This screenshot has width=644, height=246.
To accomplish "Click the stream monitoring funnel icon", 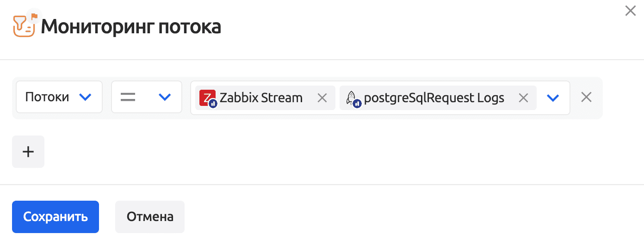I will point(24,26).
